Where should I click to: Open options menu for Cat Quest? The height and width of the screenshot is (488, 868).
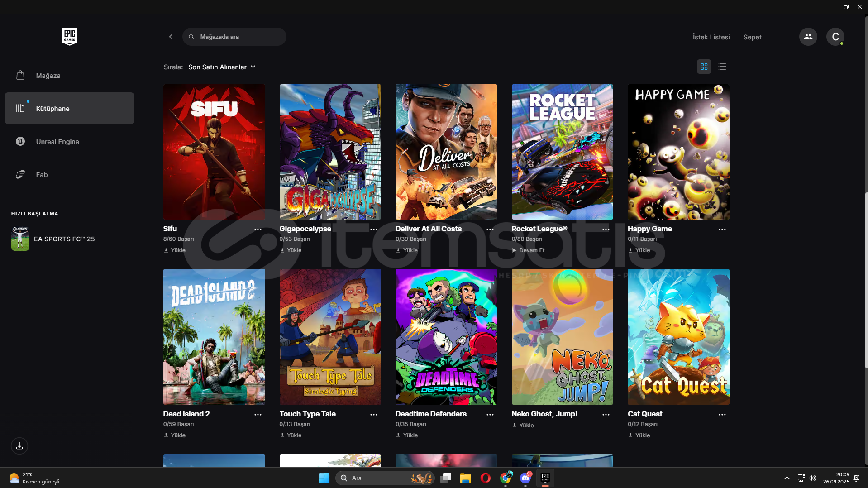(722, 415)
